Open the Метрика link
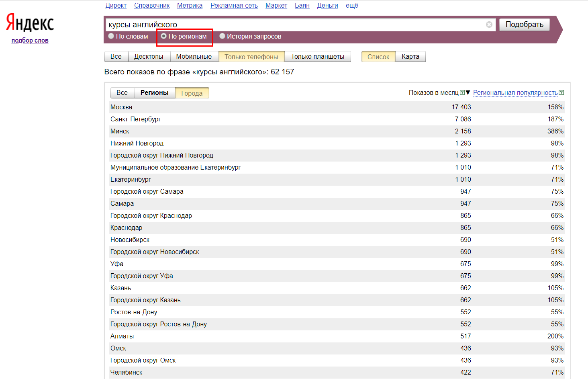 point(190,5)
